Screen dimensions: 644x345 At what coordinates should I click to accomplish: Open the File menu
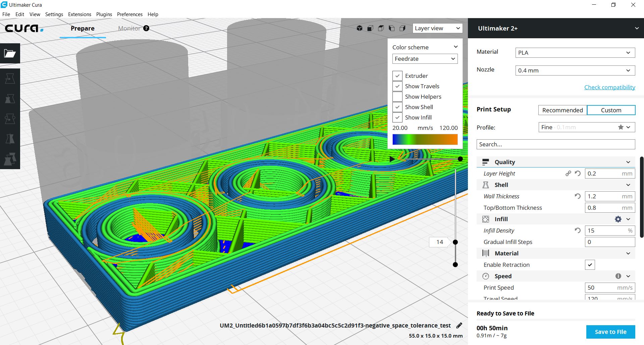pos(6,14)
